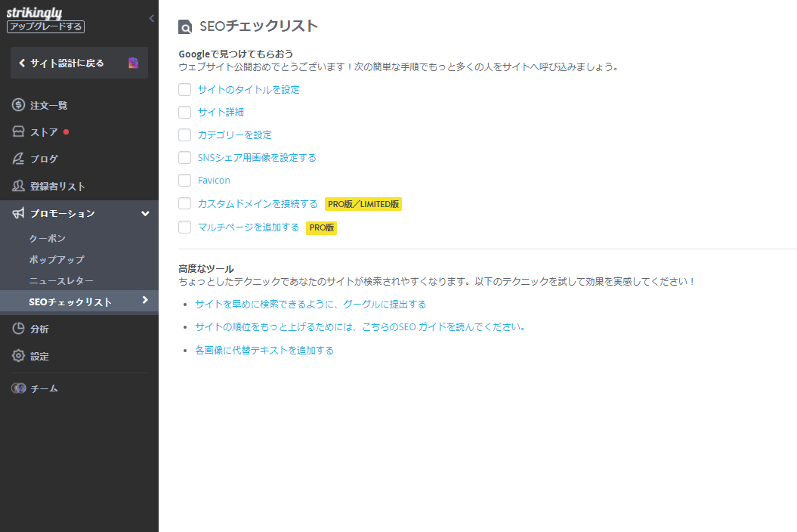Open the 分析 analytics icon

[17, 329]
